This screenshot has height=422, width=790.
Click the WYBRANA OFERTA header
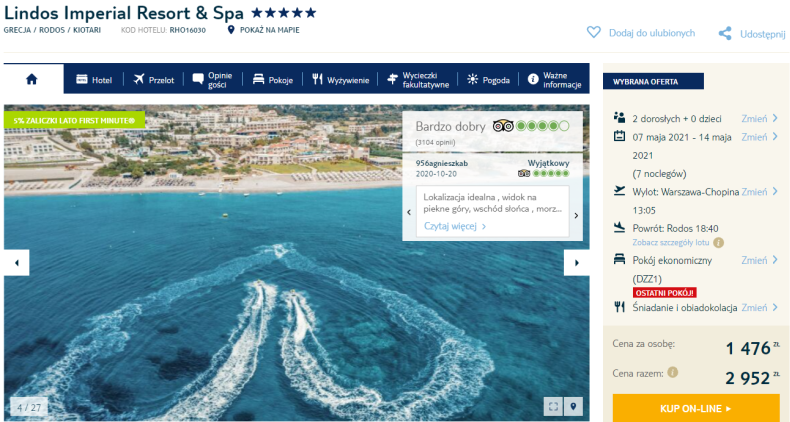[653, 82]
